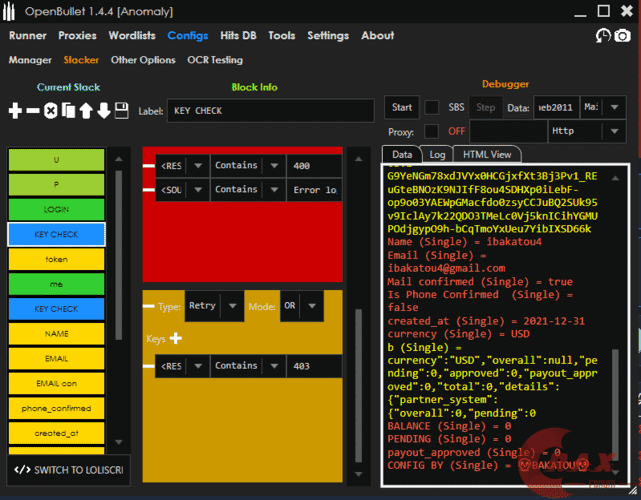Add a new key with plus icon
Image resolution: width=641 pixels, height=500 pixels.
[176, 339]
